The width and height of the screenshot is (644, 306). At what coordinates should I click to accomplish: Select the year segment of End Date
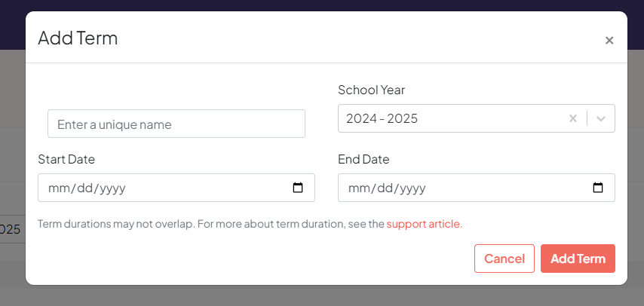pyautogui.click(x=412, y=188)
